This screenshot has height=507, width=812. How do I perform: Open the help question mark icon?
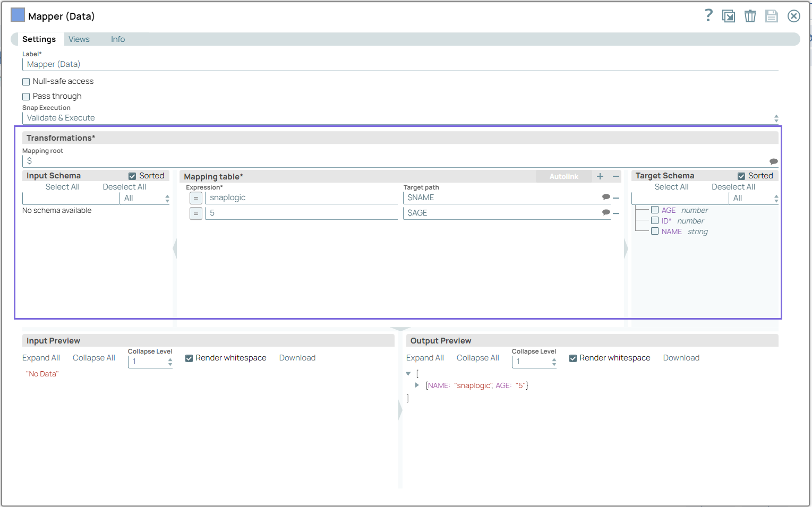(x=708, y=15)
